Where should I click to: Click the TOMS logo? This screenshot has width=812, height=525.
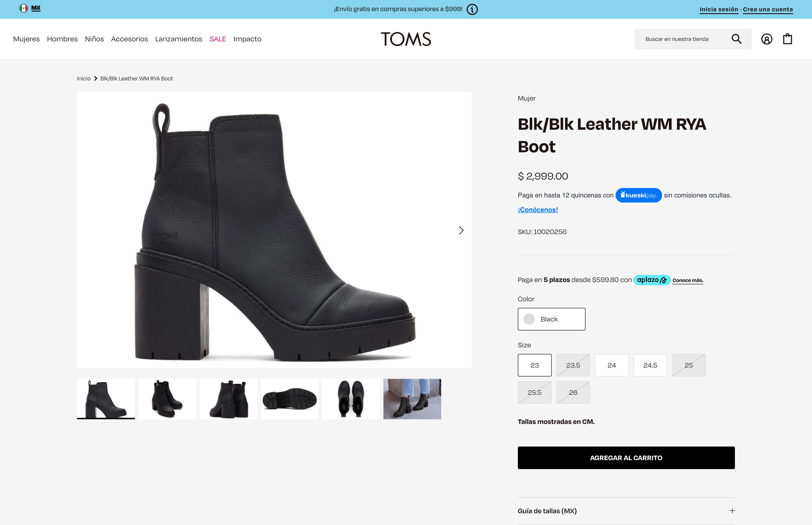click(406, 39)
